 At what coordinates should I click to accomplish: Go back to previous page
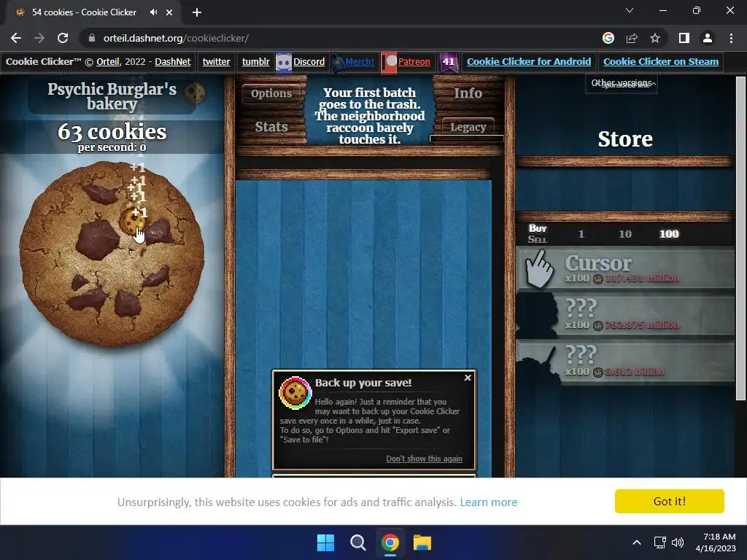pos(16,38)
